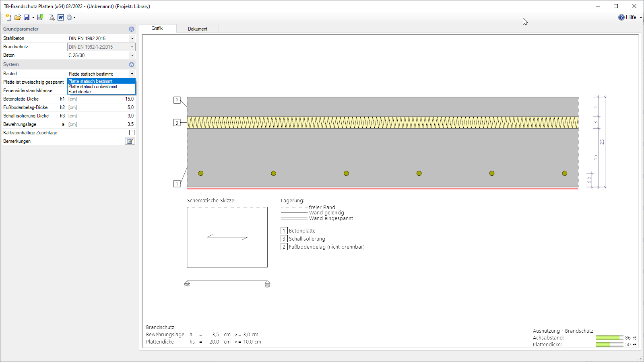Save the project with floppy disk icon
This screenshot has width=644, height=362.
[27, 17]
